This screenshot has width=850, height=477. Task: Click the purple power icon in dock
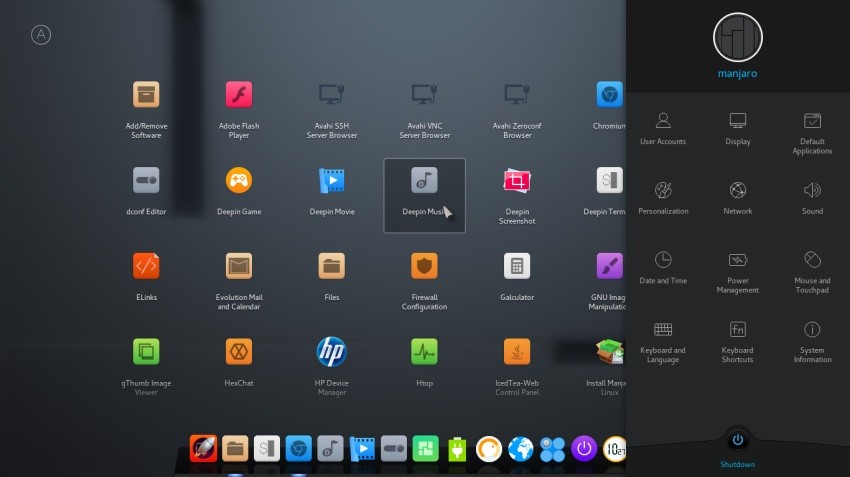583,449
